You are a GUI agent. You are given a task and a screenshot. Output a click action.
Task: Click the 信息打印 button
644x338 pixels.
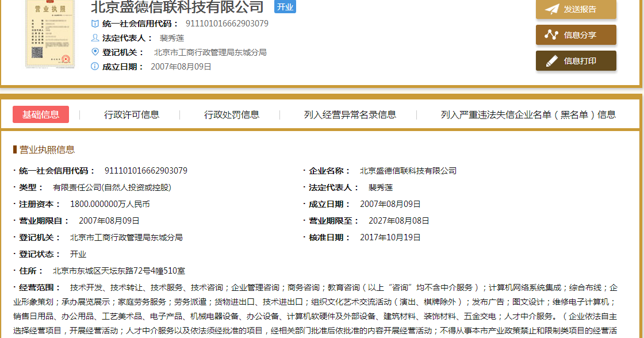coord(576,61)
